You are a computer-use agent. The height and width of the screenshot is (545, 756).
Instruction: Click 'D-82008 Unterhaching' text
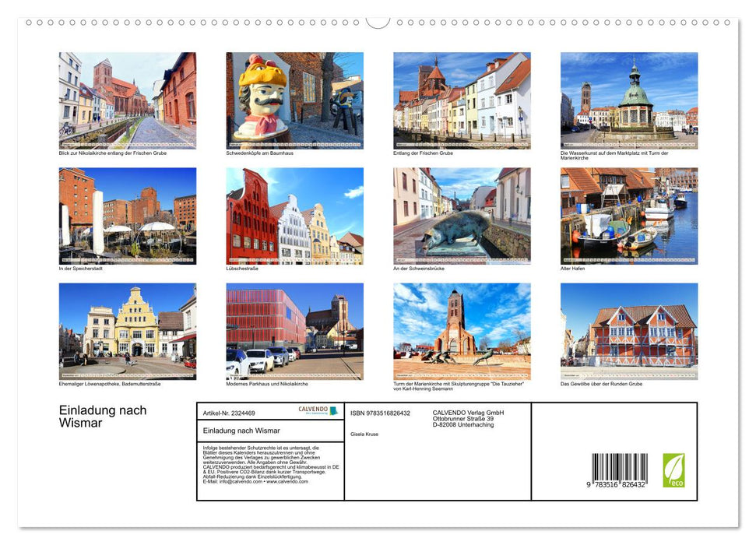[x=462, y=425]
